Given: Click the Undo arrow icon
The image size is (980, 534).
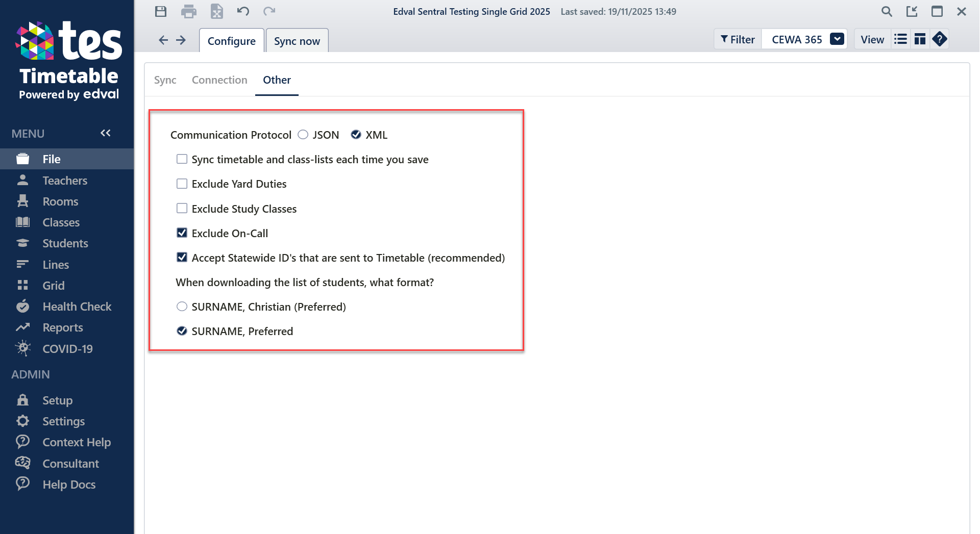Looking at the screenshot, I should click(x=243, y=11).
